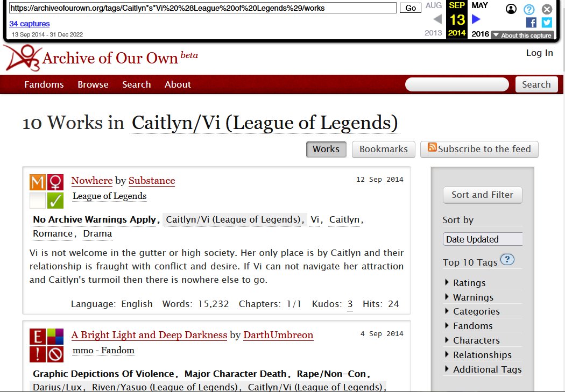565x392 pixels.
Task: Click the site search text field
Action: pyautogui.click(x=457, y=84)
